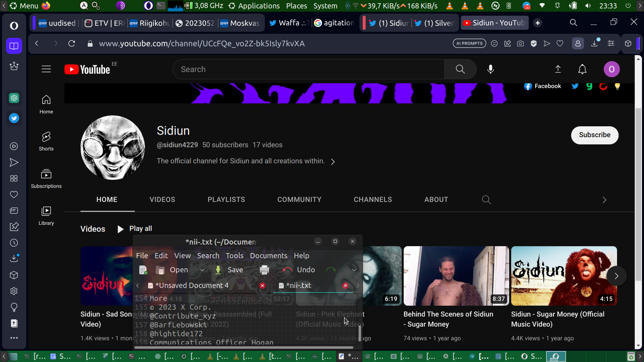Open Behind The Scenes of Sidiun thumbnail

[456, 276]
